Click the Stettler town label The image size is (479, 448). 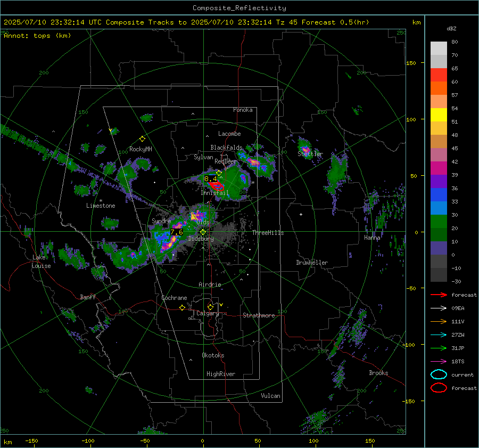coord(310,154)
